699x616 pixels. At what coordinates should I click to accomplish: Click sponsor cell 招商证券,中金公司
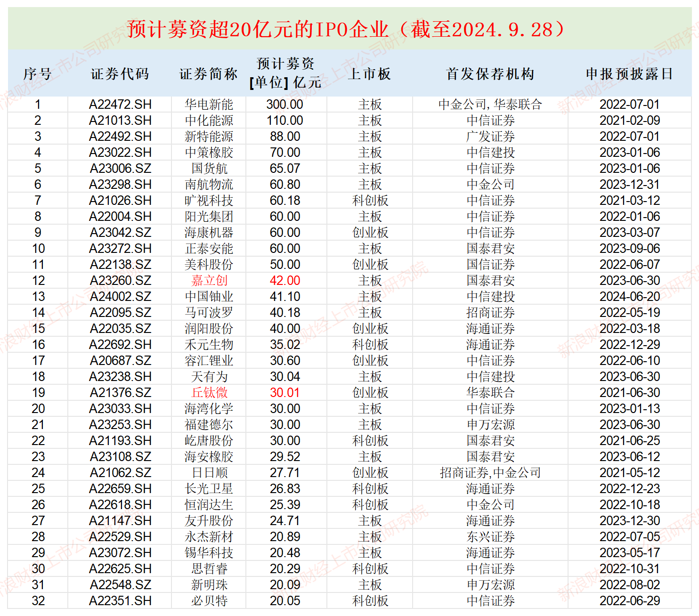point(490,473)
